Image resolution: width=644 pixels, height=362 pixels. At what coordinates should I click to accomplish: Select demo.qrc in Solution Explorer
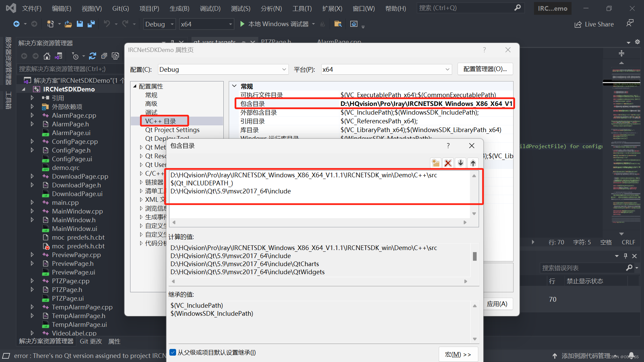click(x=65, y=168)
